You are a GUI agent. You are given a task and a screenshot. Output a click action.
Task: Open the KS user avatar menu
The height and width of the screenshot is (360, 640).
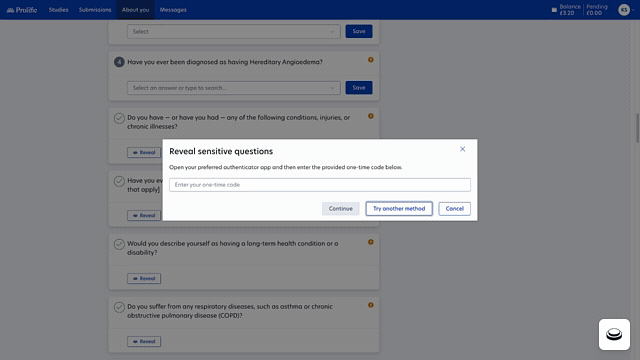624,10
